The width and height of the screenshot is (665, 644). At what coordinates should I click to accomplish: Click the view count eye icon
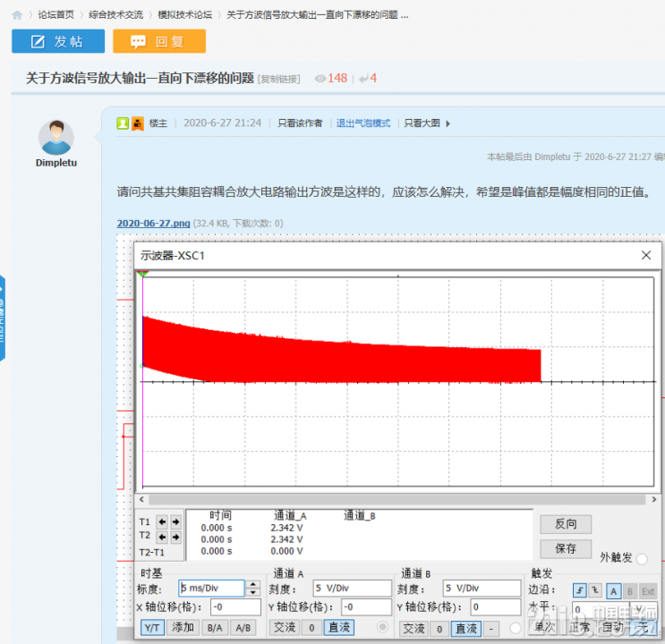pyautogui.click(x=320, y=79)
